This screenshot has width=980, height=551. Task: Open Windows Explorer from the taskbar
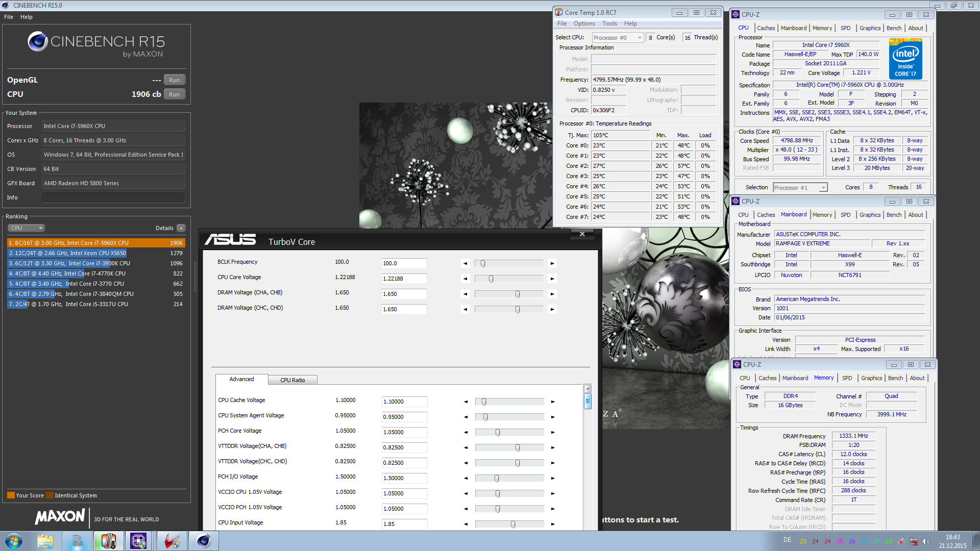(45, 541)
